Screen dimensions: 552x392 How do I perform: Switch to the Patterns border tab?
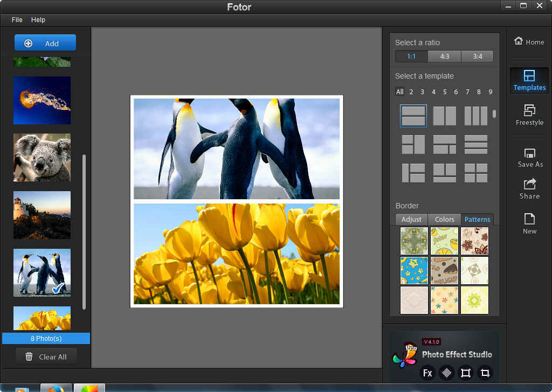pos(478,219)
